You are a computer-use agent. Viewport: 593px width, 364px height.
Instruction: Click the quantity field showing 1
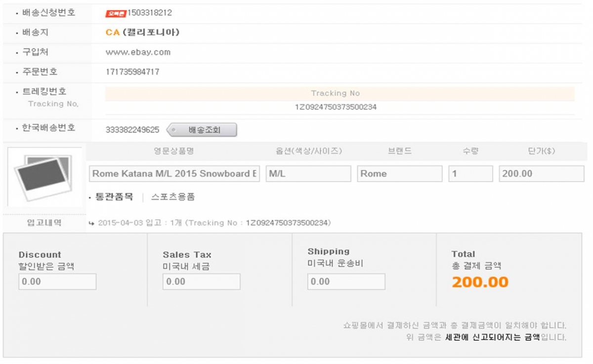471,174
